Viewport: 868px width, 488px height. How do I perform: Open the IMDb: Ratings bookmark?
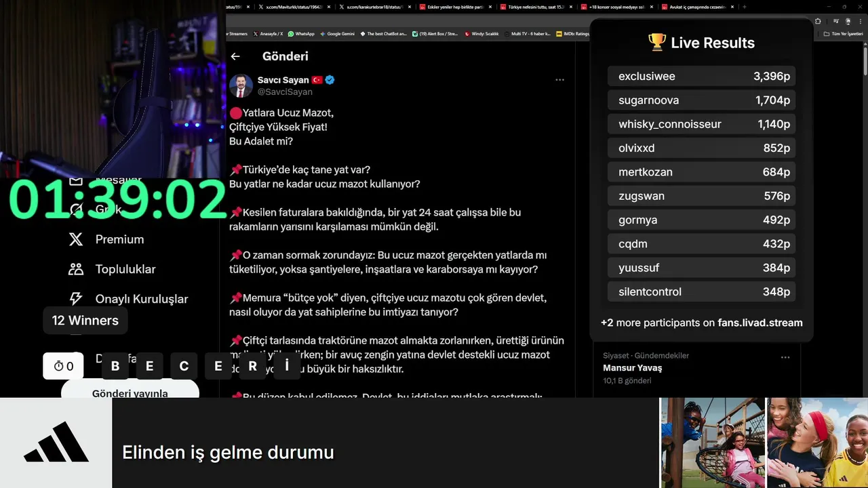tap(572, 33)
